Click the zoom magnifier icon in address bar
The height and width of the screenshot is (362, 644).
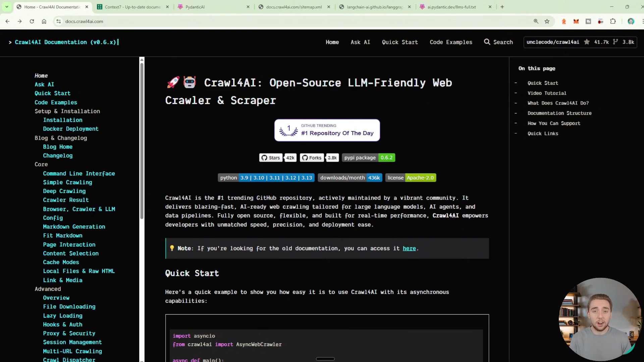pos(536,21)
